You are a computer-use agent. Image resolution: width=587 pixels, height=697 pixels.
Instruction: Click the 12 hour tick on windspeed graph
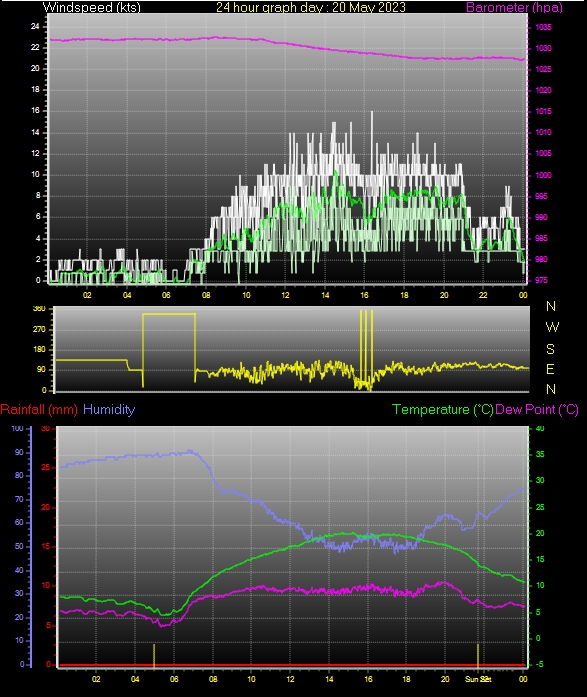pyautogui.click(x=285, y=295)
